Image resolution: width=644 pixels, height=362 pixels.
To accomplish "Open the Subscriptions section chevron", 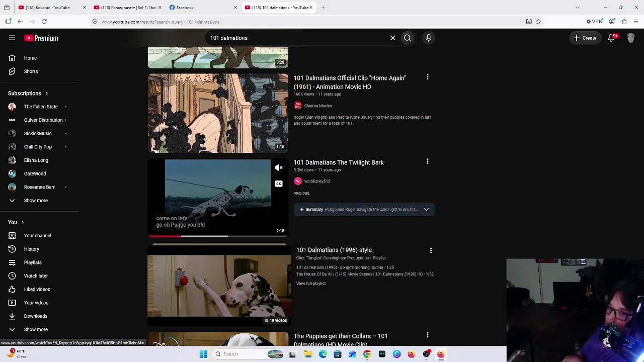I will coord(46,94).
